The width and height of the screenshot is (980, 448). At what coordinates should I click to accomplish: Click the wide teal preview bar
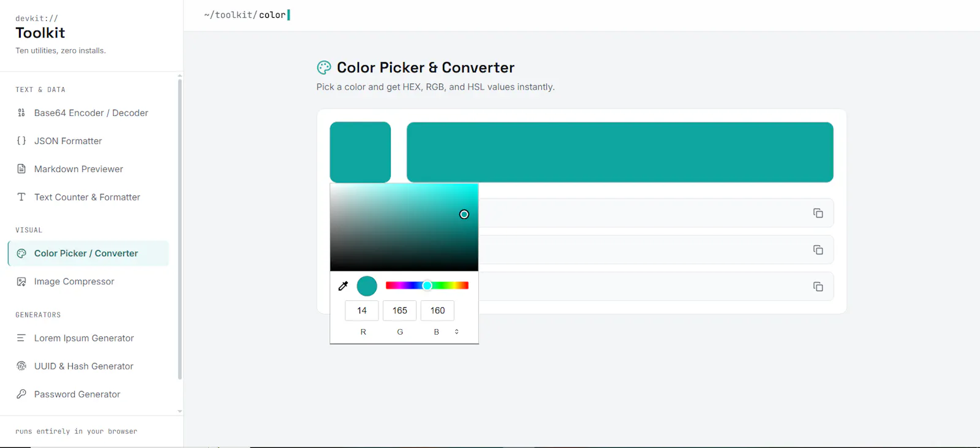620,152
